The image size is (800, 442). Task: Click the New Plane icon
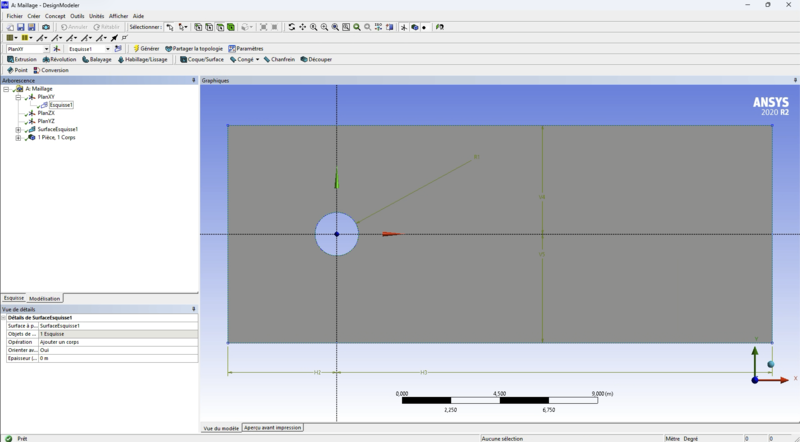coord(57,49)
